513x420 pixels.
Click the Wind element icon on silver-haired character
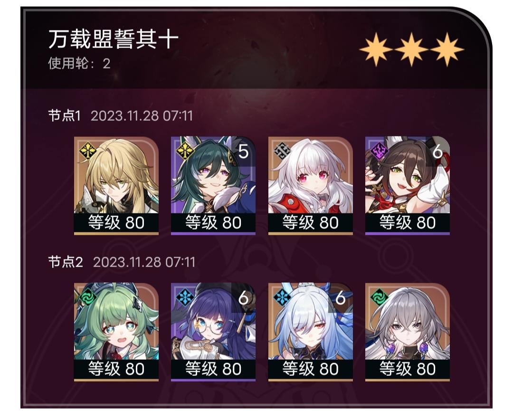379,297
